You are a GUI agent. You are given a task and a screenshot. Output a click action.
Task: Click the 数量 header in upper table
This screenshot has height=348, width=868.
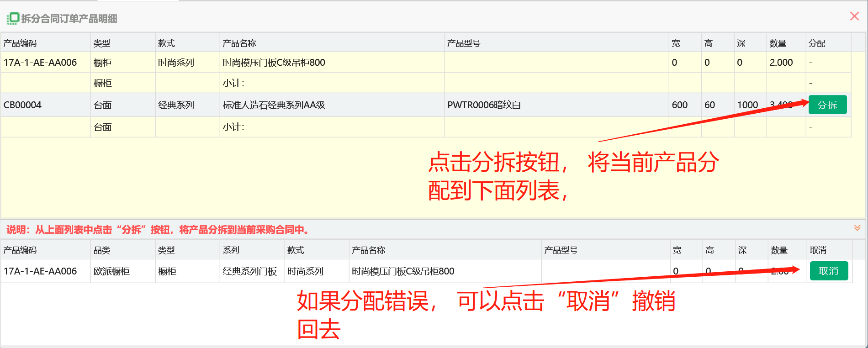click(778, 43)
